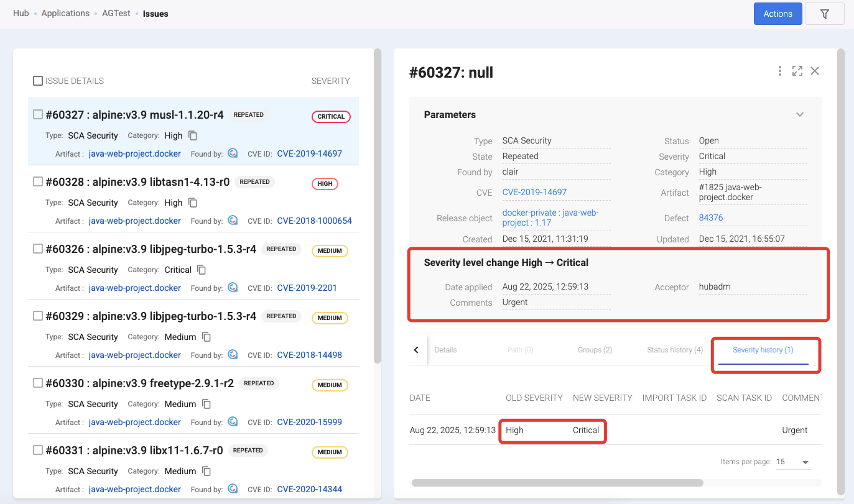
Task: Click copy icon beside Critical category of #60326
Action: pos(202,270)
